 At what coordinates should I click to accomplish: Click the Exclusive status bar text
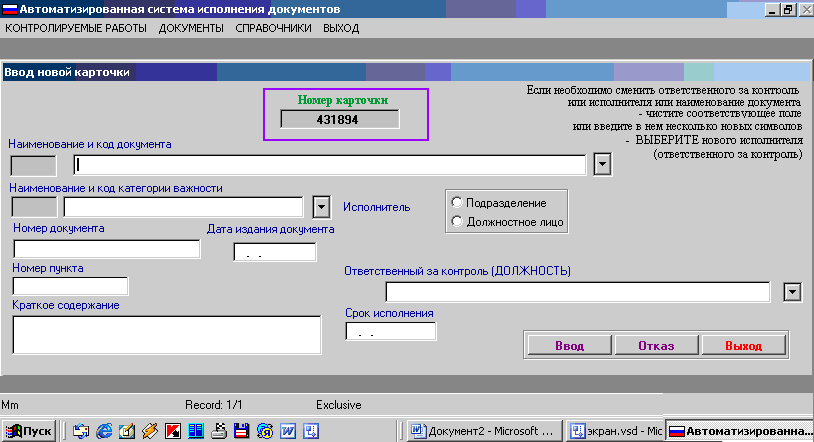(x=338, y=405)
